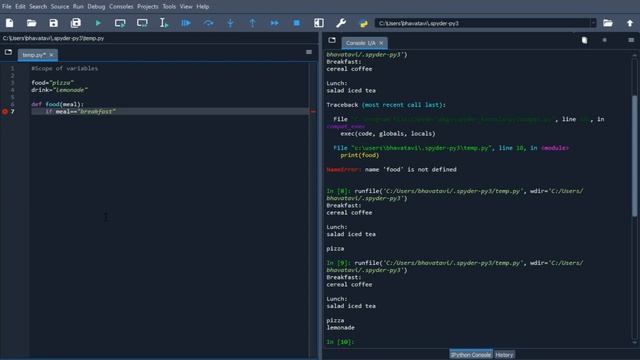Open the Source menu
Viewport: 640px width, 360px height.
tap(60, 7)
